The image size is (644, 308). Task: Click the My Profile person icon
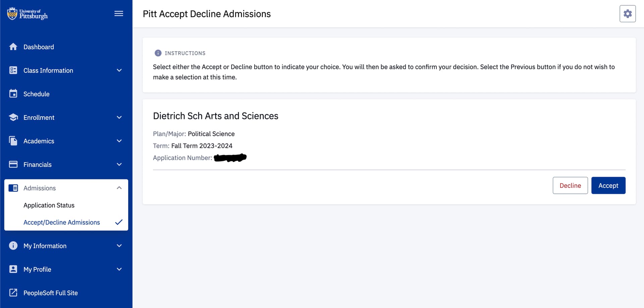tap(13, 269)
